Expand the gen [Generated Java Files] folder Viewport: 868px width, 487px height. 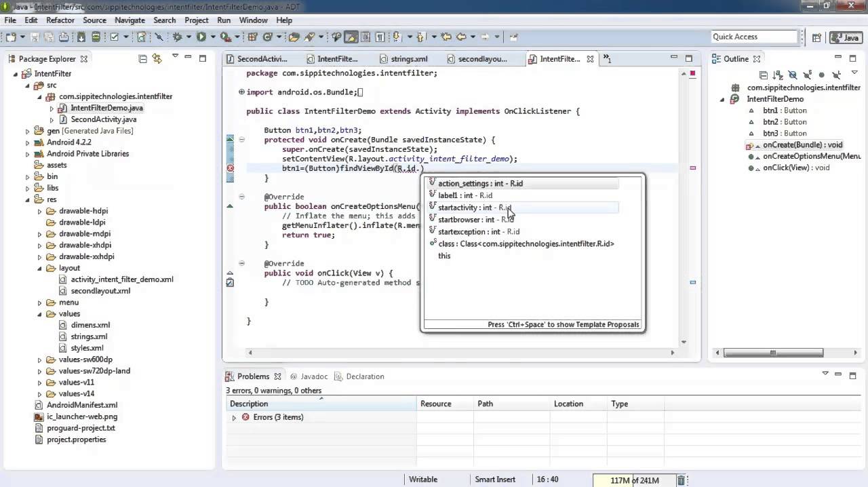[28, 131]
